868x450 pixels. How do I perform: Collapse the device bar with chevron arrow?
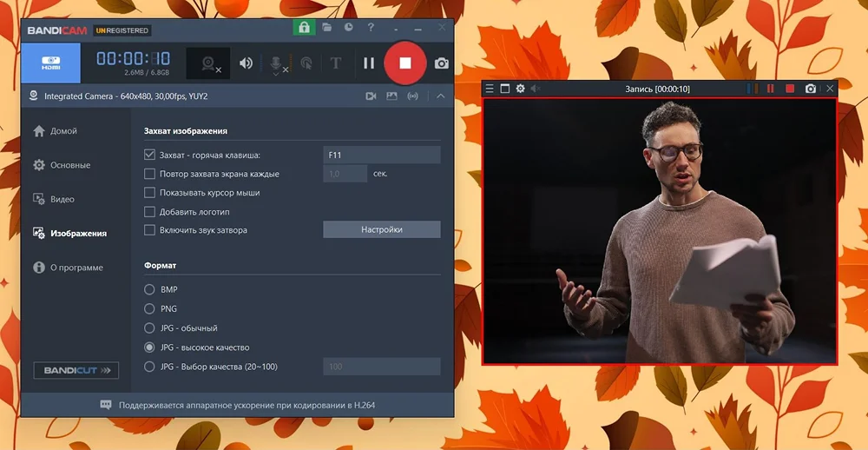tap(441, 96)
